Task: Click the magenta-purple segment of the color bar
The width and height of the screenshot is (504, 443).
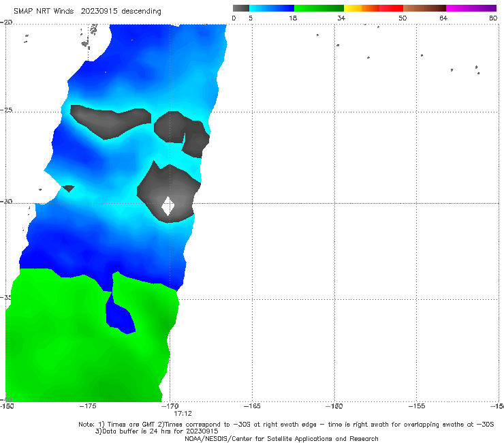Action: (x=471, y=8)
